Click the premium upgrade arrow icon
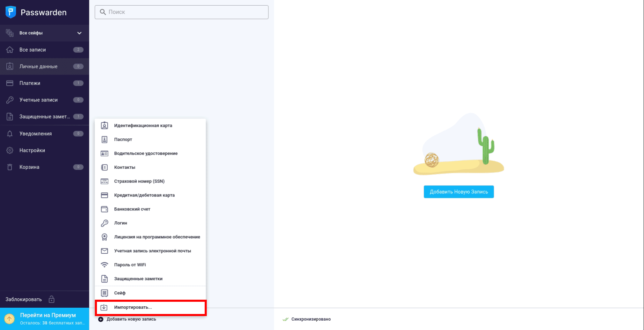 [x=9, y=319]
